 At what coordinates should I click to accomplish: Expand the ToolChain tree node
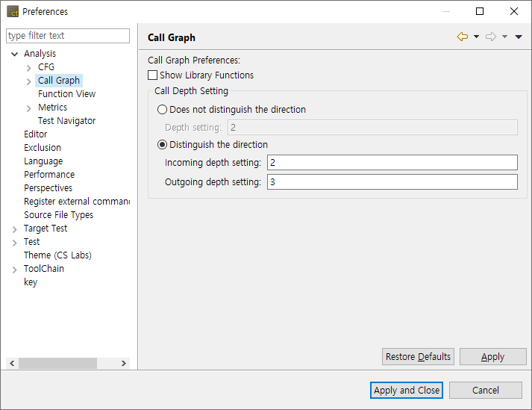[15, 270]
